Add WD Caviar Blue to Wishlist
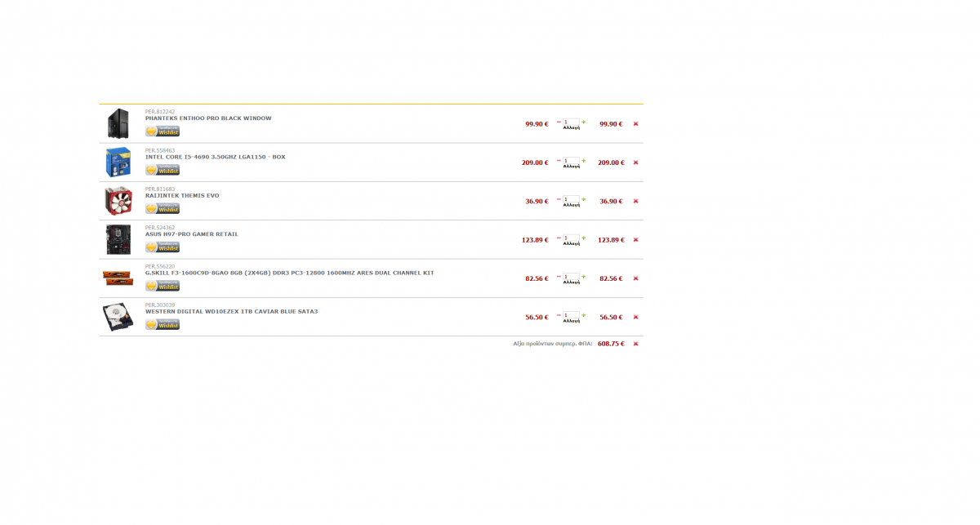The image size is (980, 525). pos(163,324)
